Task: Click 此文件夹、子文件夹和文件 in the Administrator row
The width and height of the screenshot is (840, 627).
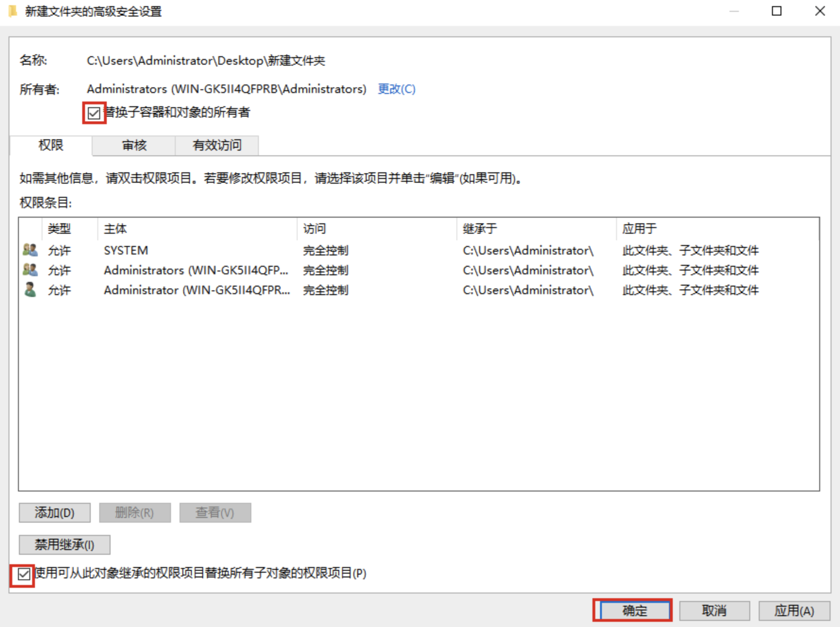Action: (690, 290)
